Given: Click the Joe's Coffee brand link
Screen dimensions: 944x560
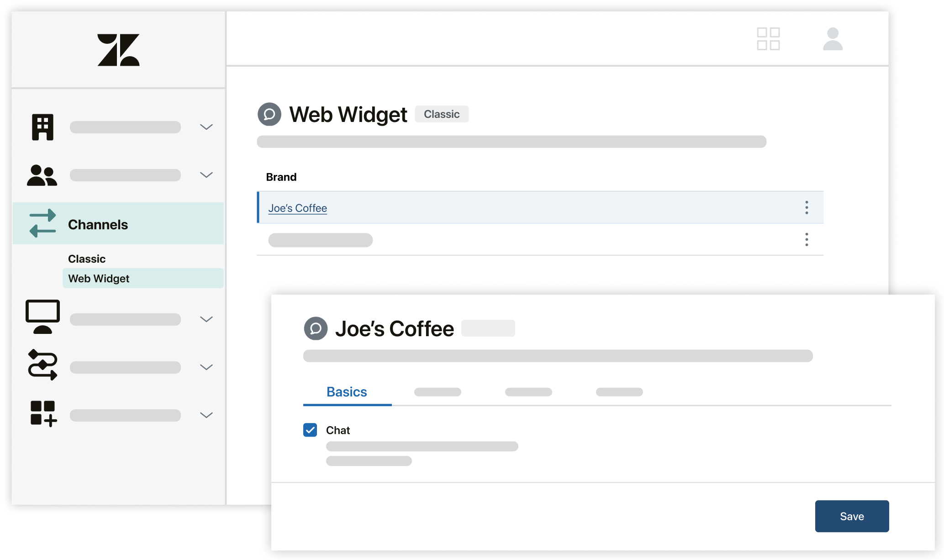Looking at the screenshot, I should [x=298, y=207].
